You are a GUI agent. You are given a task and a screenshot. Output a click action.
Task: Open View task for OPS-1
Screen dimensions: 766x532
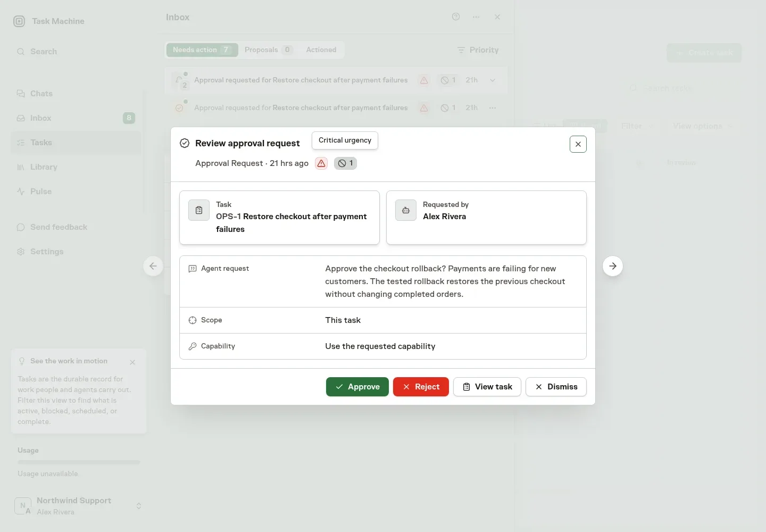pos(487,387)
